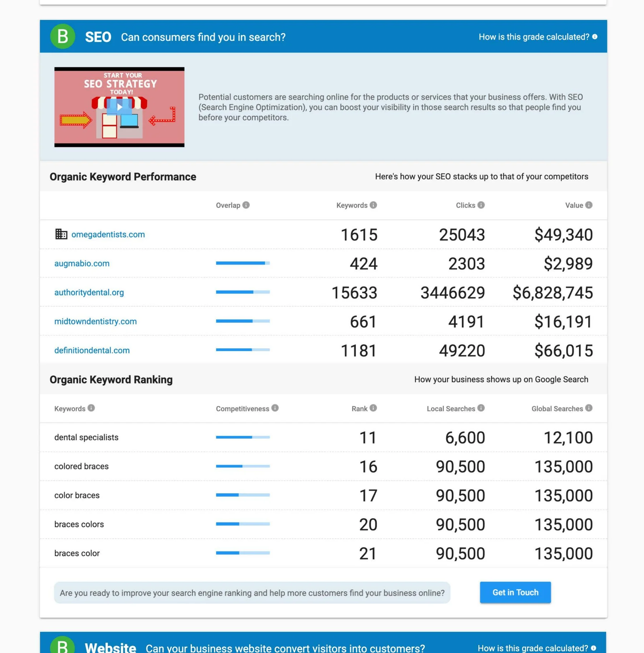Open the authoritydental.org competitor link
The image size is (644, 653).
(x=89, y=292)
